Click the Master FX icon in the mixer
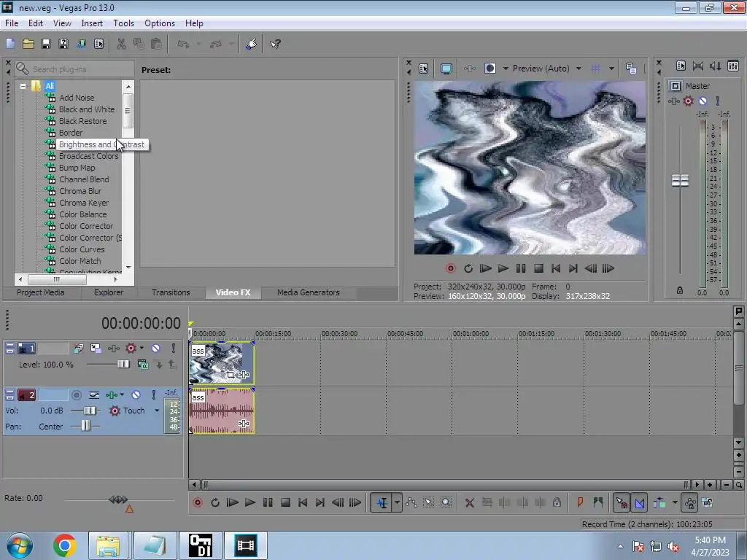The width and height of the screenshot is (747, 560). click(x=673, y=101)
